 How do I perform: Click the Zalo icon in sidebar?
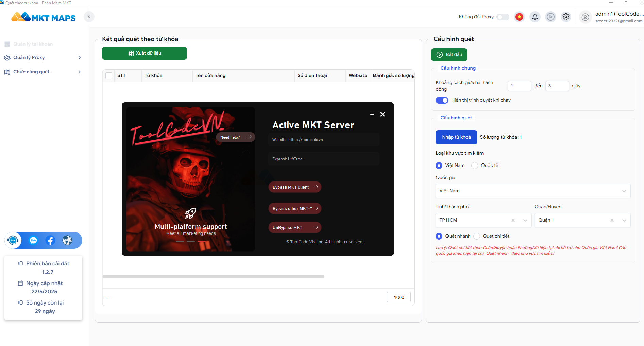pyautogui.click(x=33, y=241)
